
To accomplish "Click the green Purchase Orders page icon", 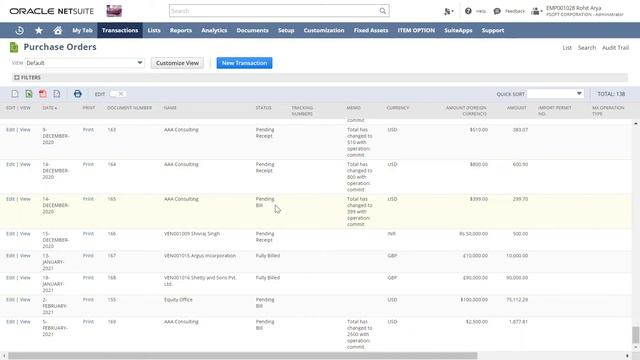I will click(14, 47).
